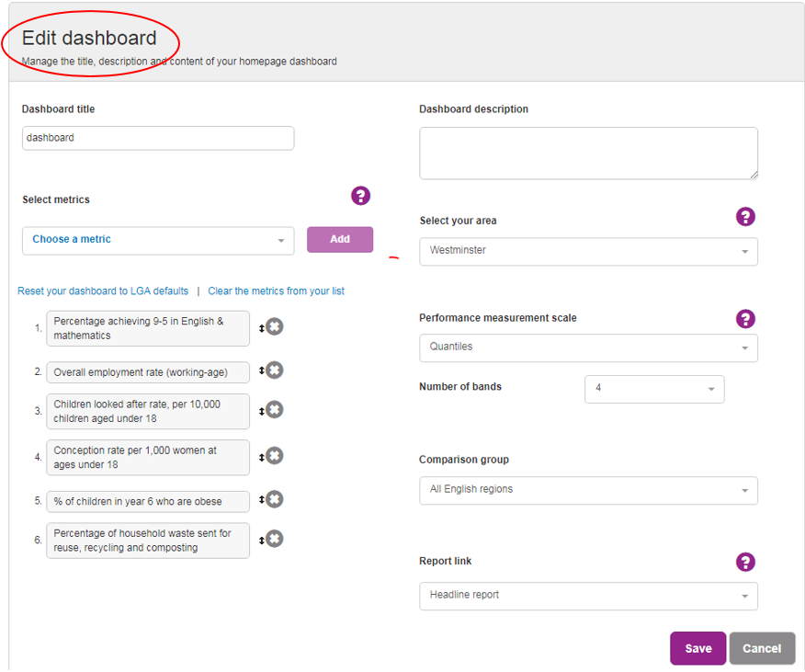Select the Conception rate per 1,000 women item

[x=148, y=457]
